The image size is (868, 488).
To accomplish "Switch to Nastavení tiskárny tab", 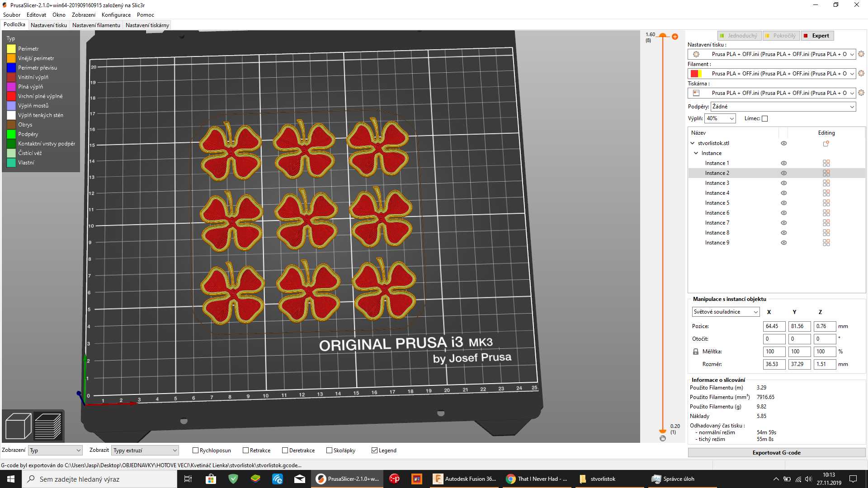I will [x=147, y=25].
